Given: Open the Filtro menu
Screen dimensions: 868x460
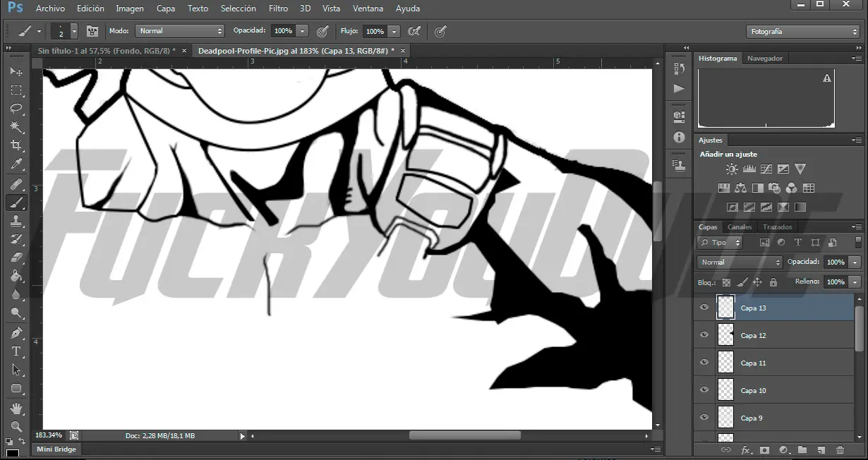Looking at the screenshot, I should [278, 8].
